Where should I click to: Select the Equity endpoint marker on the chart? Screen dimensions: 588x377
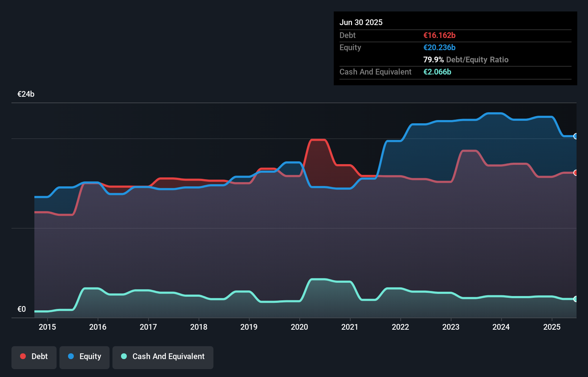pyautogui.click(x=576, y=136)
